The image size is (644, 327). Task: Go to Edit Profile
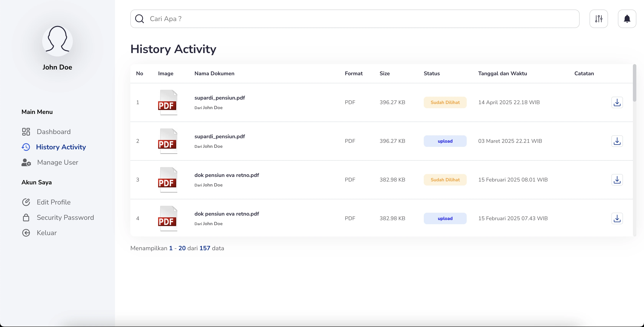coord(53,202)
